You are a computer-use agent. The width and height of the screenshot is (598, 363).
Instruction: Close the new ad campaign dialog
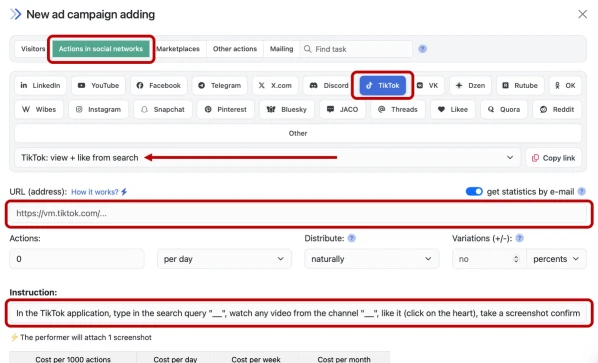pos(582,14)
